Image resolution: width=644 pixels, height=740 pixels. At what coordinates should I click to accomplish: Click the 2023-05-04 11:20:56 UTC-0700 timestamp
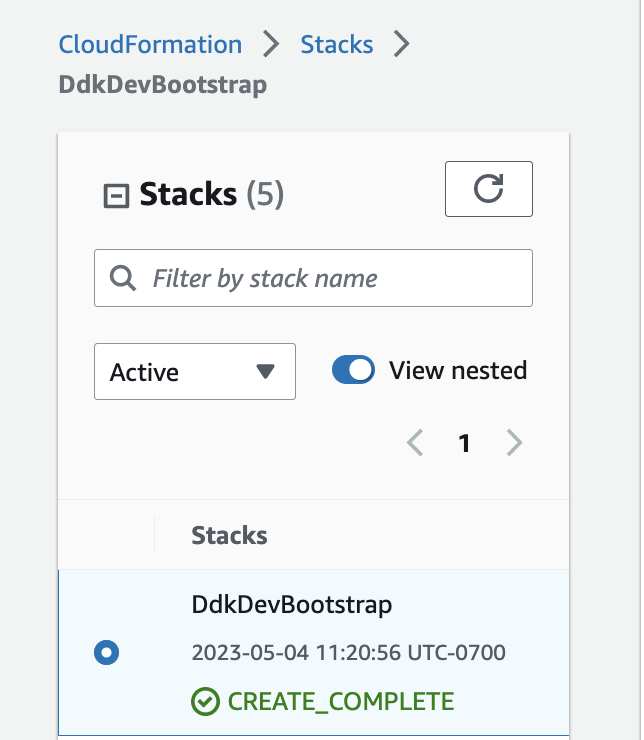[349, 653]
